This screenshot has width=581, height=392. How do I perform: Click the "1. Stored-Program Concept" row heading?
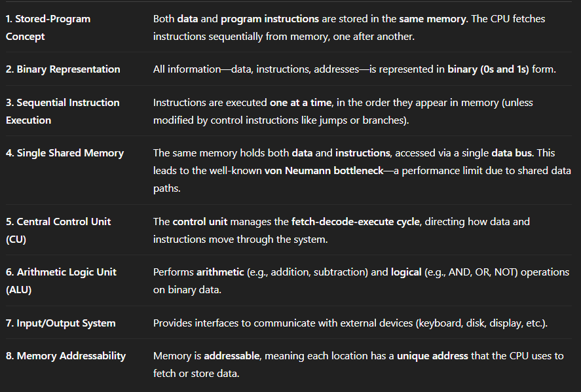[48, 27]
